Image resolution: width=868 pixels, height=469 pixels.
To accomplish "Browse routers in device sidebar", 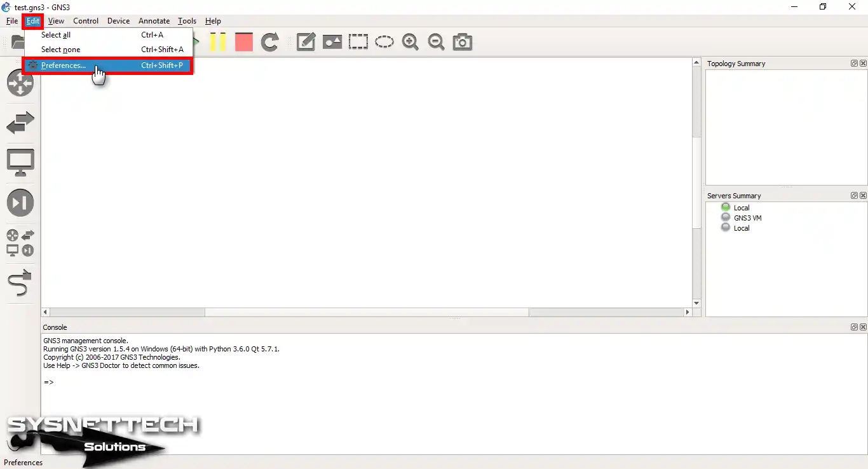I will pyautogui.click(x=20, y=83).
